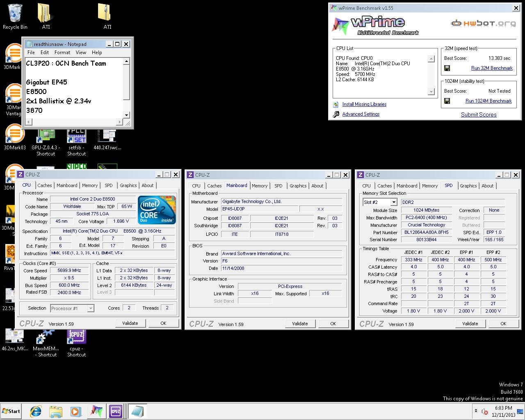Open the taskbar clock showing 6:03 PM

tap(504, 411)
